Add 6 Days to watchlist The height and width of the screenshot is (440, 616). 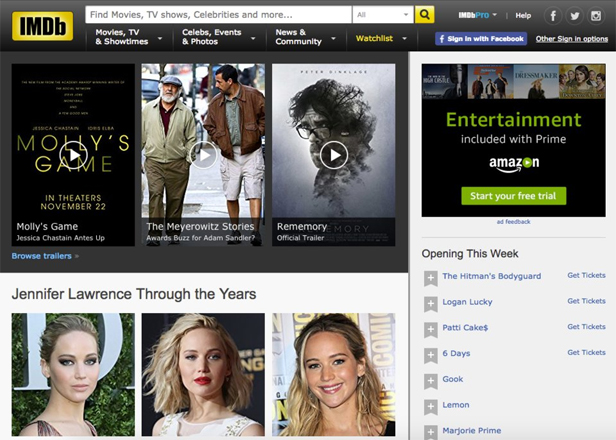click(x=431, y=356)
